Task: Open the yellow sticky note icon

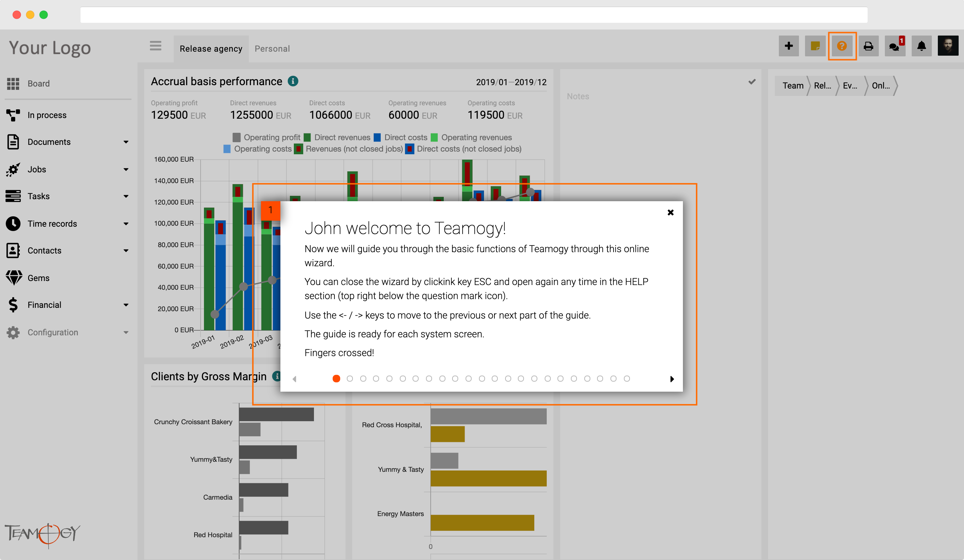Action: [815, 46]
